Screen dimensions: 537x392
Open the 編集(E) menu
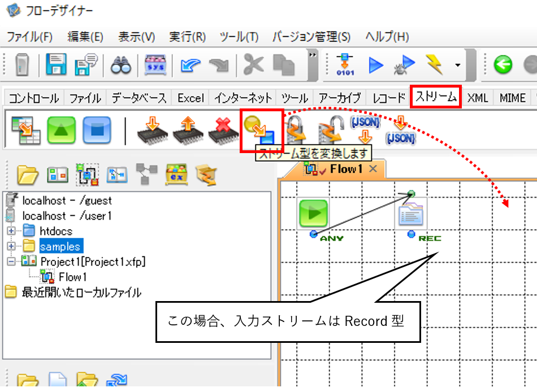pyautogui.click(x=85, y=36)
